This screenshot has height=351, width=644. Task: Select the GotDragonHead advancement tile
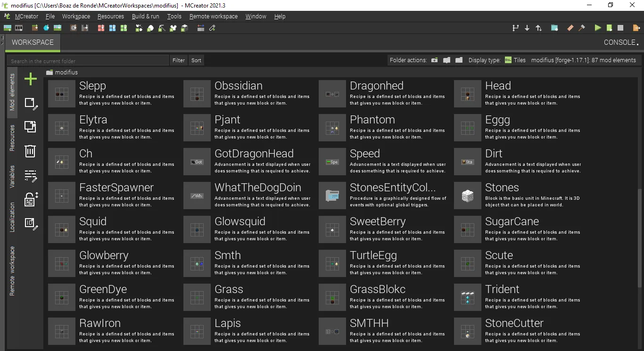pyautogui.click(x=248, y=162)
